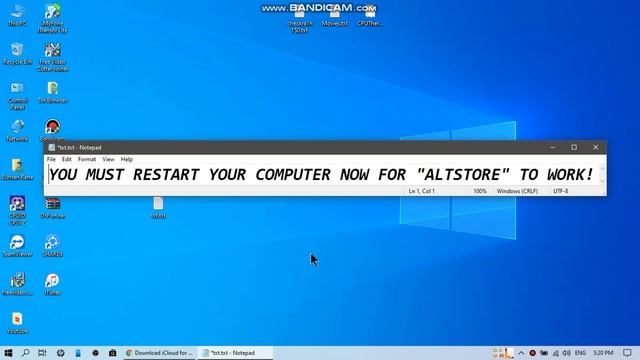Screen dimensions: 640x360
Task: Open the TeamViewer desktop shortcut
Action: 17,245
